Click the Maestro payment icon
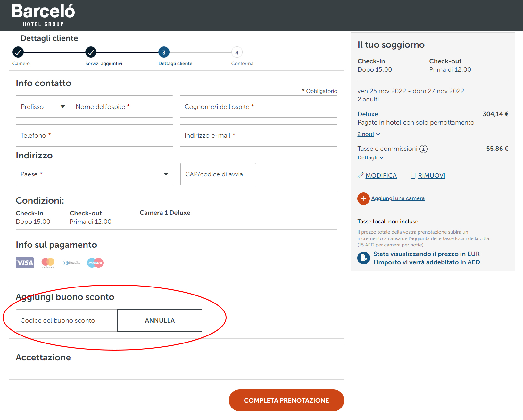Image resolution: width=523 pixels, height=420 pixels. (x=95, y=263)
